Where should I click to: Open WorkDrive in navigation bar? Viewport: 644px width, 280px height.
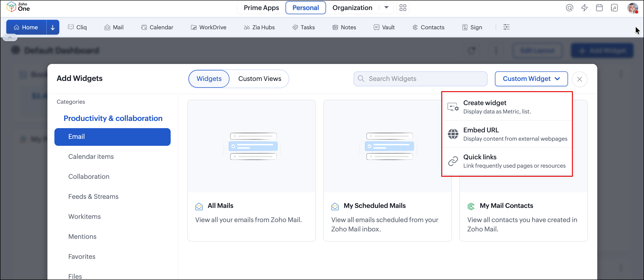[209, 27]
